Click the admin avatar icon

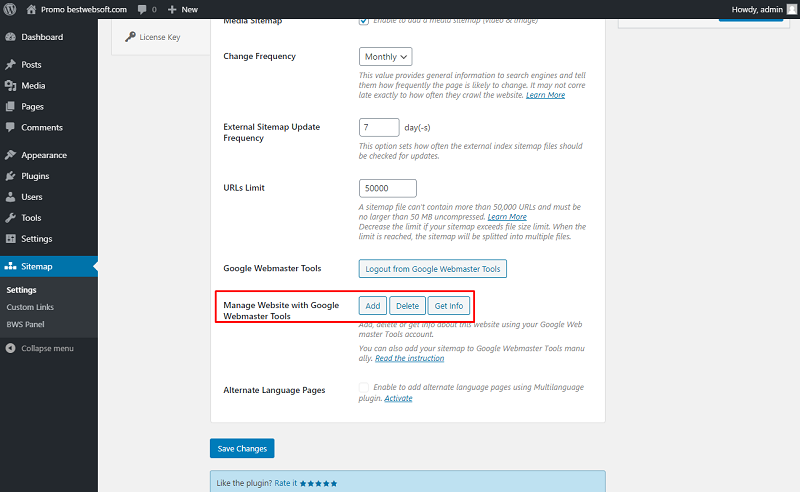pyautogui.click(x=791, y=9)
